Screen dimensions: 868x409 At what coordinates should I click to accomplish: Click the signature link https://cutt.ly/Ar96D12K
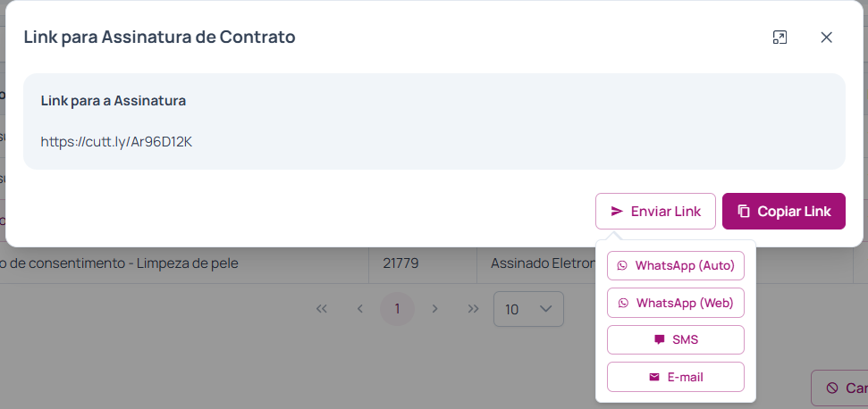click(117, 141)
